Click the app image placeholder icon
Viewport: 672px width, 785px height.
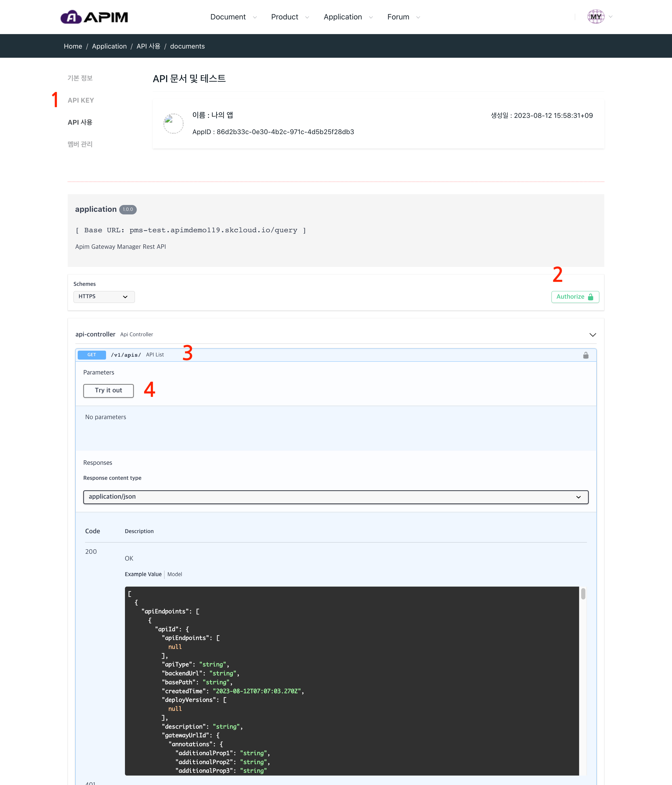tap(173, 123)
